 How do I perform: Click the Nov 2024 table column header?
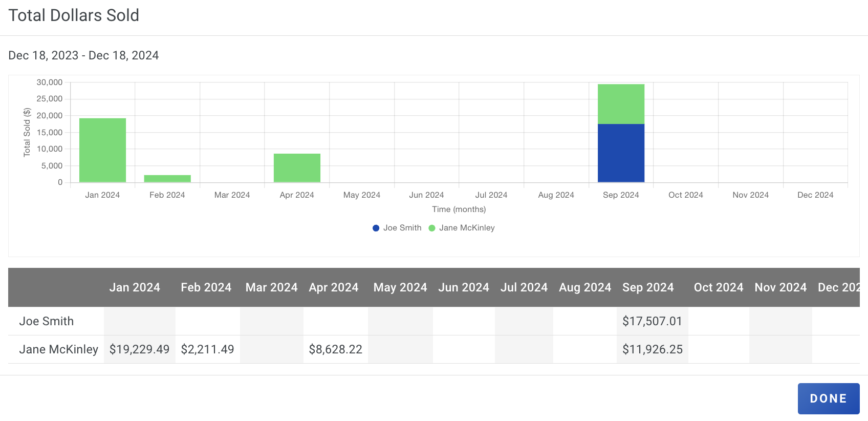pyautogui.click(x=780, y=287)
